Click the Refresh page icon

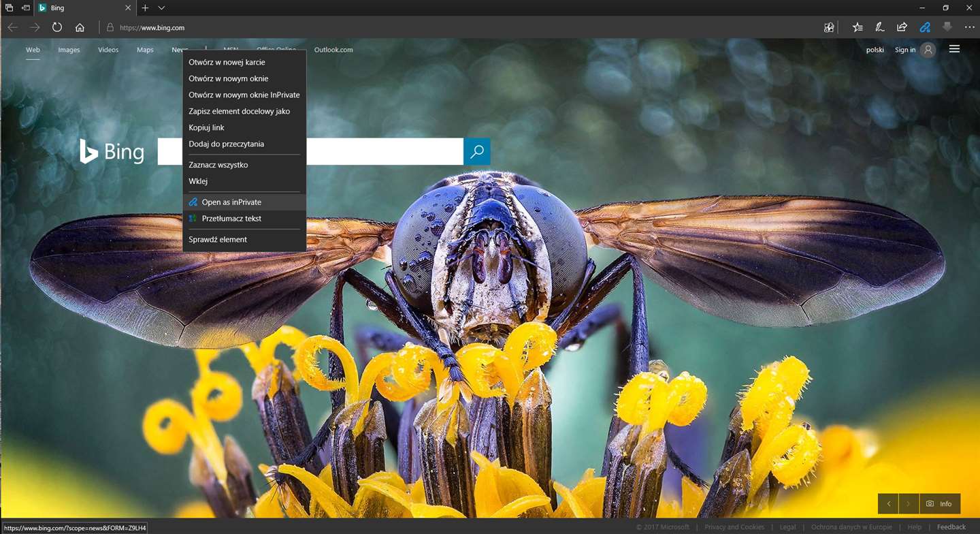57,27
